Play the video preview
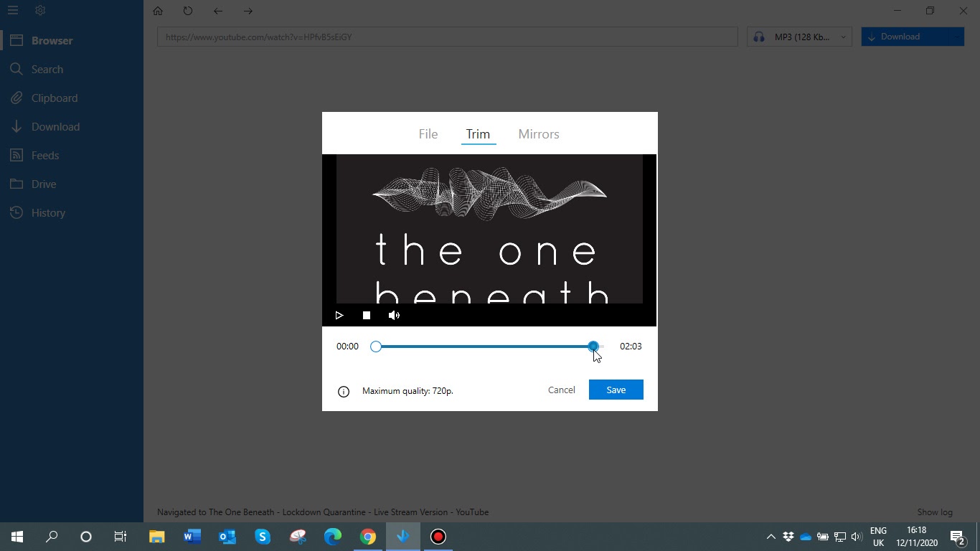The width and height of the screenshot is (980, 551). point(339,315)
